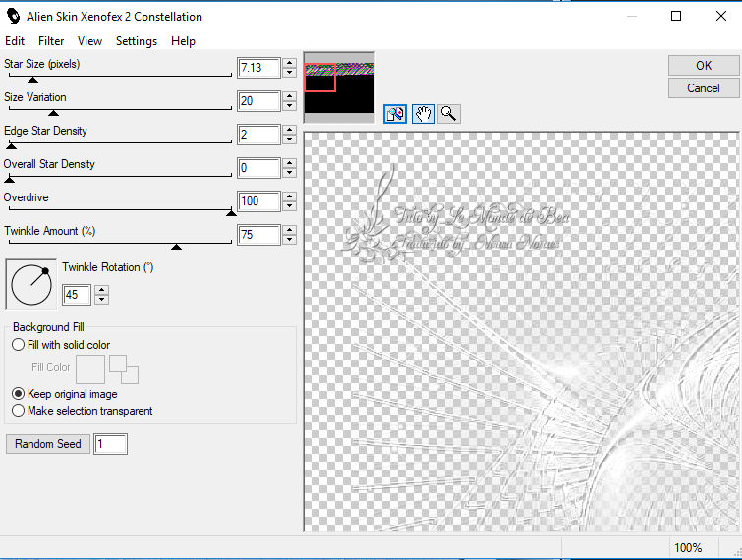742x560 pixels.
Task: Increase Edge Star Density value
Action: [x=290, y=129]
